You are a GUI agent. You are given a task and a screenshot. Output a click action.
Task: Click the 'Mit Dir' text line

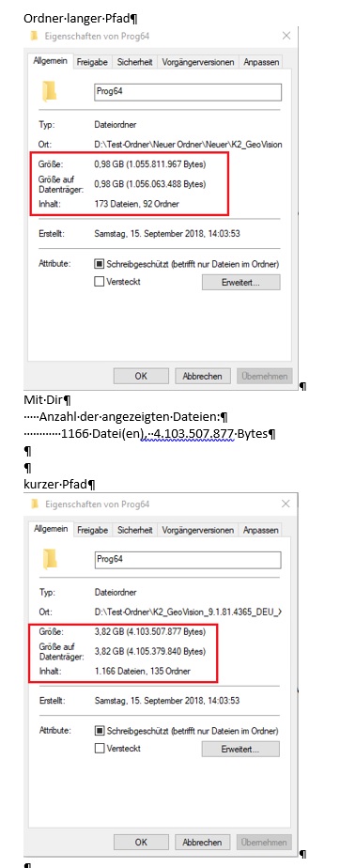click(x=44, y=399)
